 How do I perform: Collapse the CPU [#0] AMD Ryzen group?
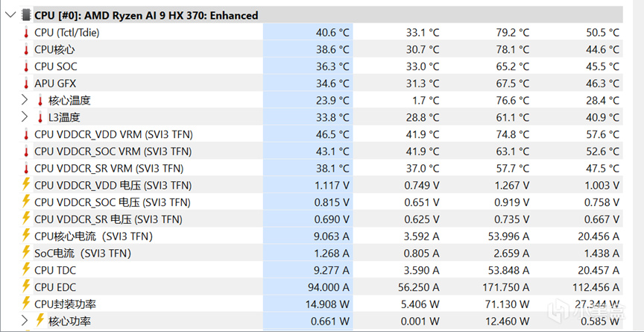coord(10,16)
